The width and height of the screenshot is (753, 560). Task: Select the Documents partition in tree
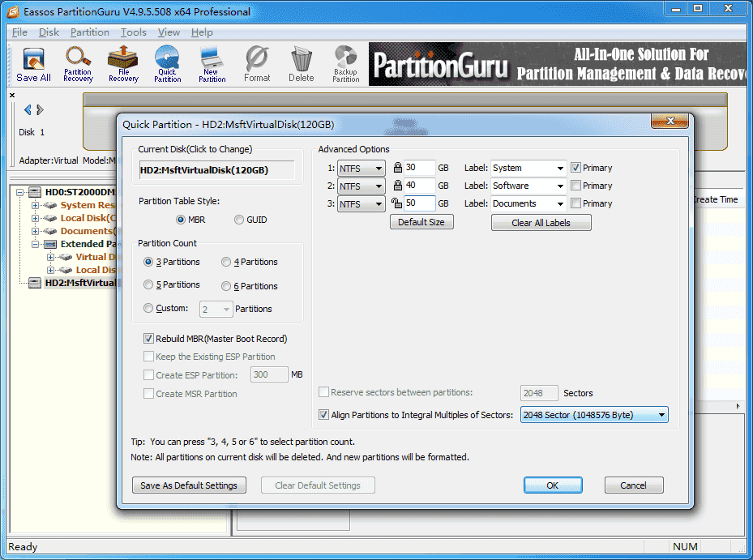click(x=88, y=231)
